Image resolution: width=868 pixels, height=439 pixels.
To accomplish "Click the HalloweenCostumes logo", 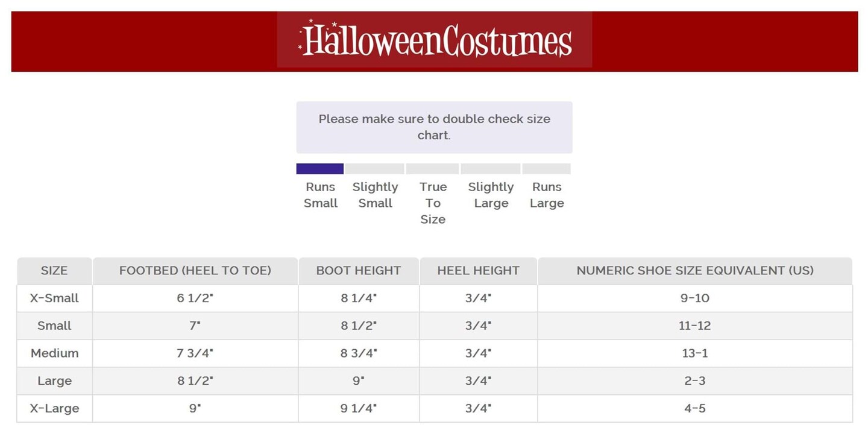I will (435, 40).
